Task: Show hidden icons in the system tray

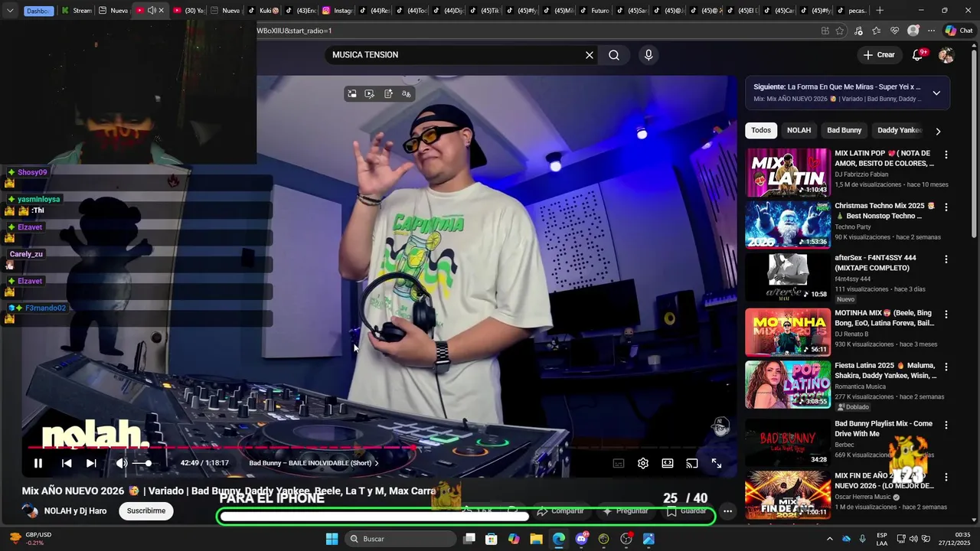Action: [829, 539]
